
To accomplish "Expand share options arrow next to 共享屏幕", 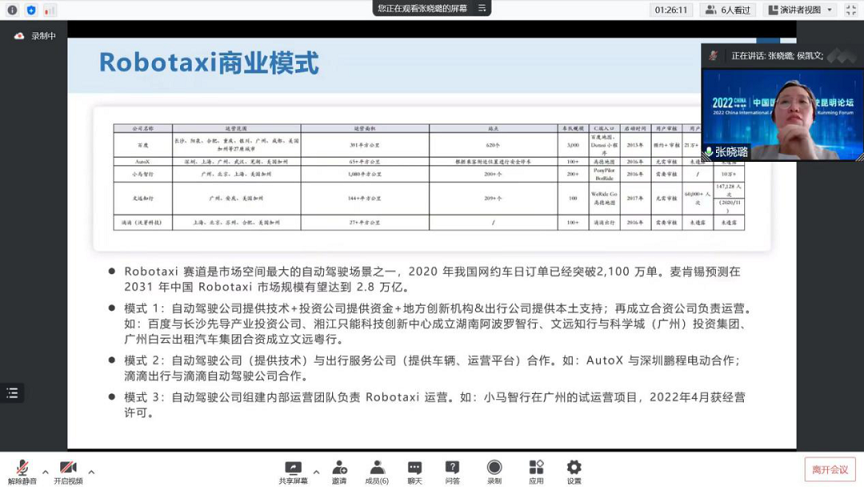I will tap(316, 472).
